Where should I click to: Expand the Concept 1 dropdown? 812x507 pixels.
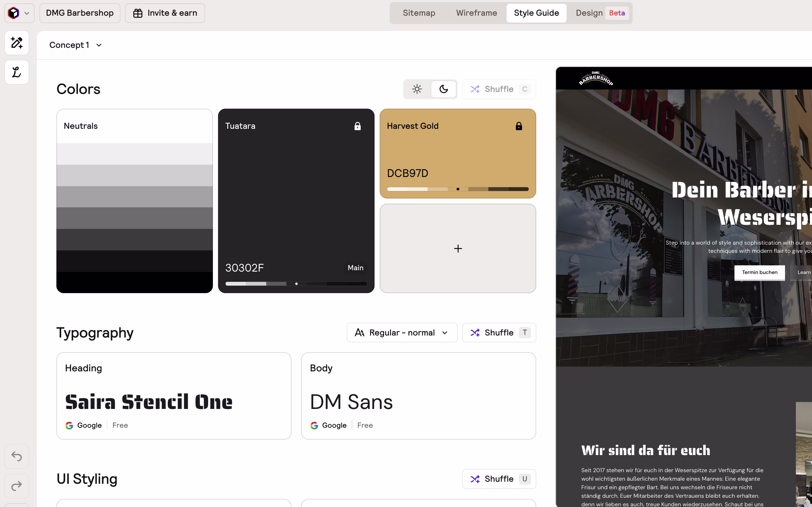point(76,45)
